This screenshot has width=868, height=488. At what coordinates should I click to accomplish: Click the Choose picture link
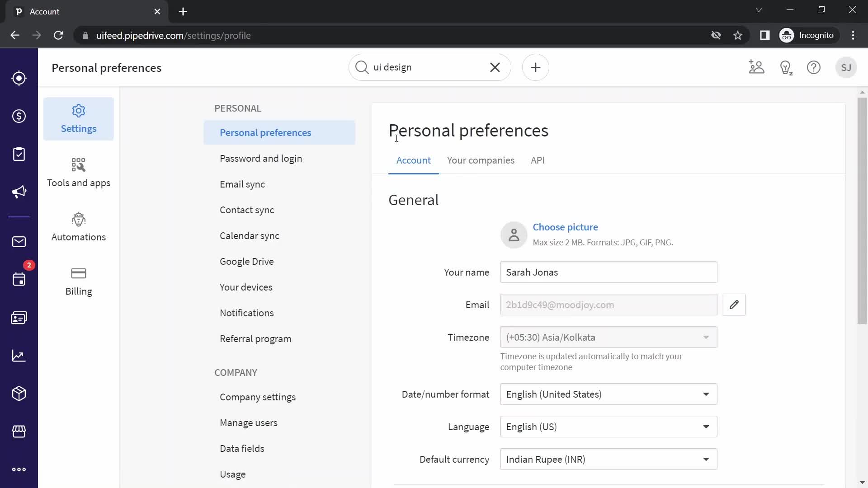565,227
